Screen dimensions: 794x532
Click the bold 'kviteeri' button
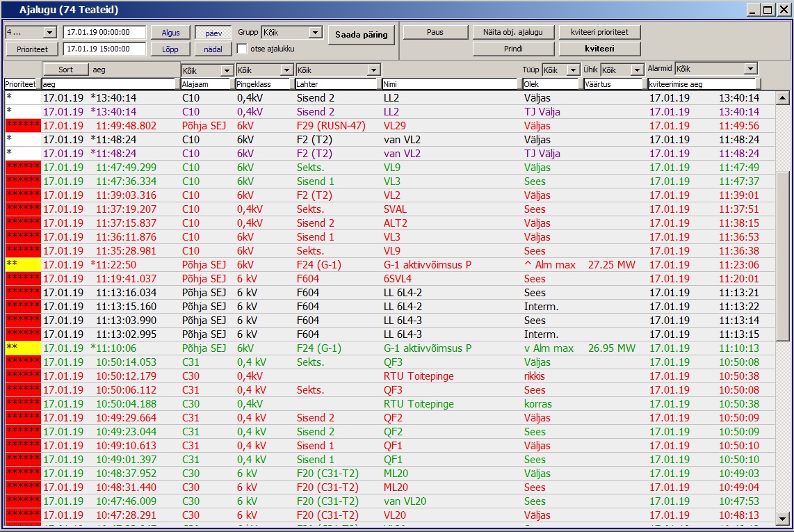[x=599, y=49]
